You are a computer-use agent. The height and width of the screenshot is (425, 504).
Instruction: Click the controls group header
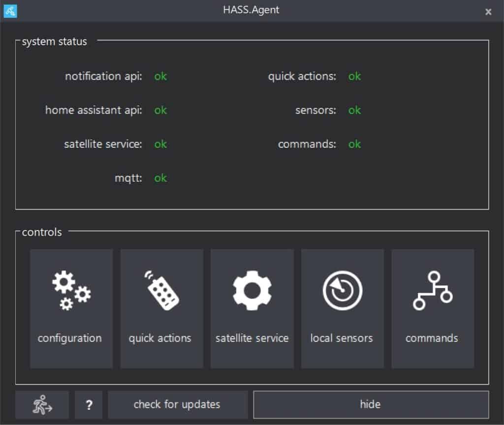[41, 232]
